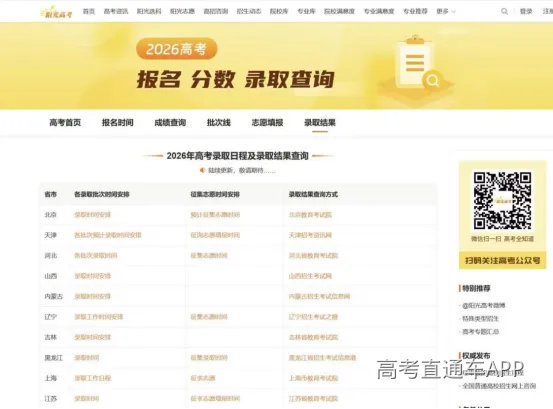Click the 2026高考 badge on the banner
The width and height of the screenshot is (553, 409).
[176, 49]
